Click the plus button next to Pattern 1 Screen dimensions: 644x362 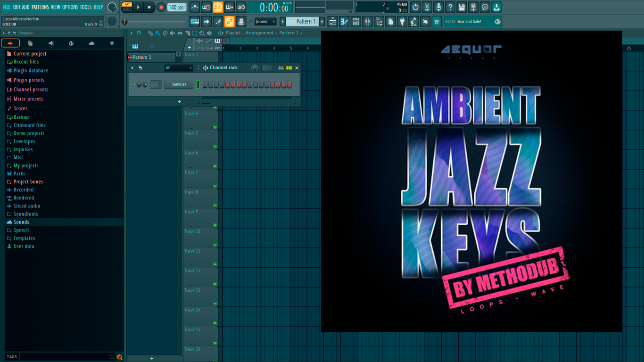point(322,21)
